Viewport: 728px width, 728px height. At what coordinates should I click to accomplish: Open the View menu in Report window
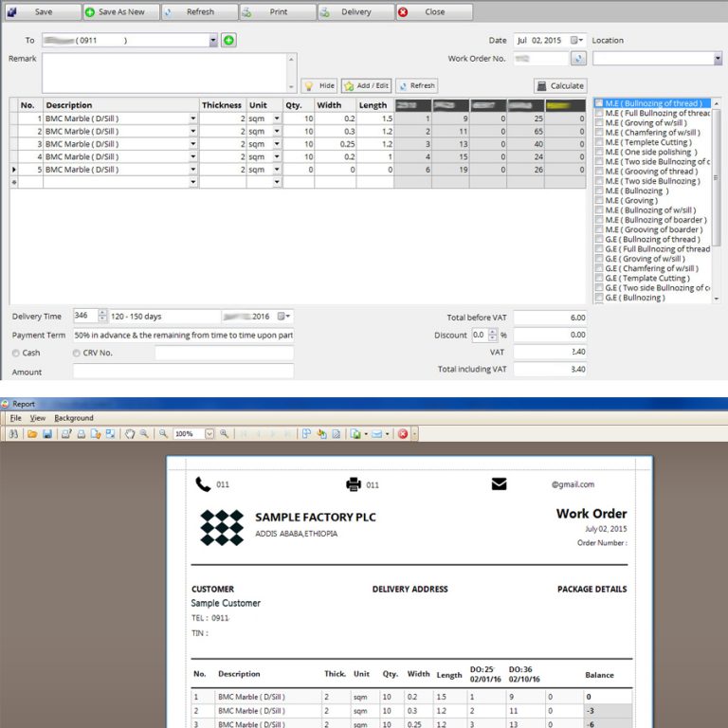[x=38, y=418]
